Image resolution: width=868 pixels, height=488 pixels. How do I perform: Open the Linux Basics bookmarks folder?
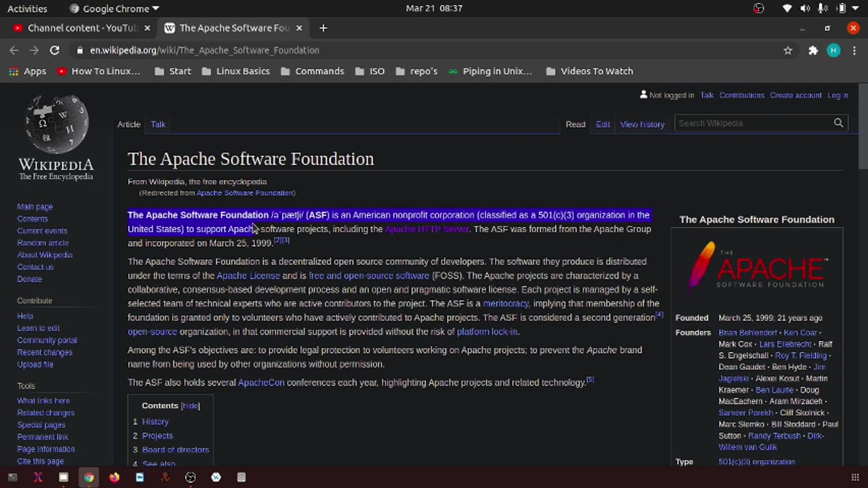tap(235, 71)
